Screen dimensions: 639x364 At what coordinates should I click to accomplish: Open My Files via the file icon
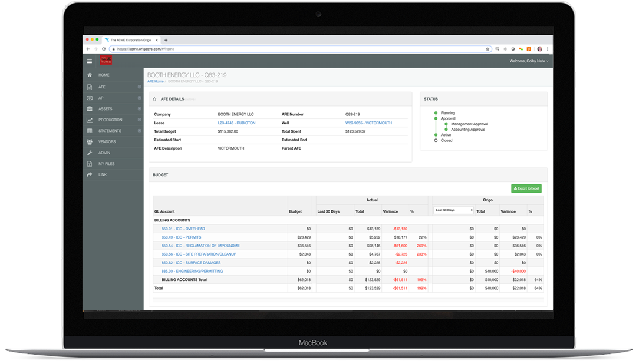point(90,164)
